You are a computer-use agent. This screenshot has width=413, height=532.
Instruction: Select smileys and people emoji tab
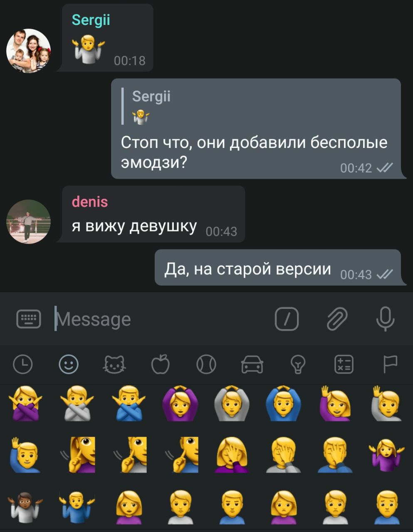(69, 365)
